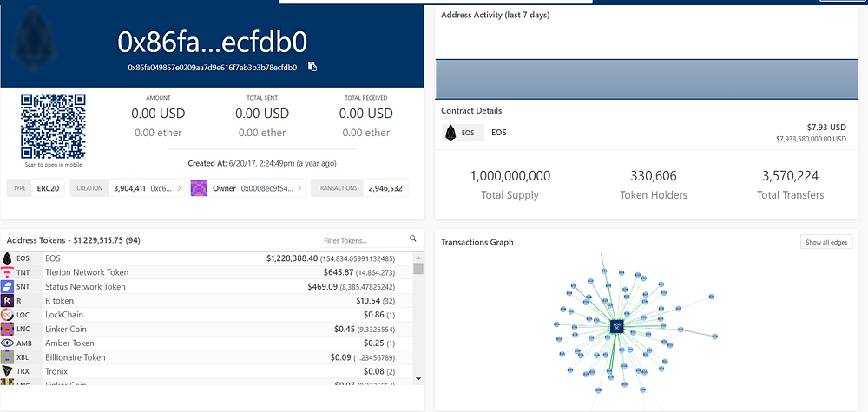
Task: Expand the Creation block chevron
Action: tap(180, 188)
